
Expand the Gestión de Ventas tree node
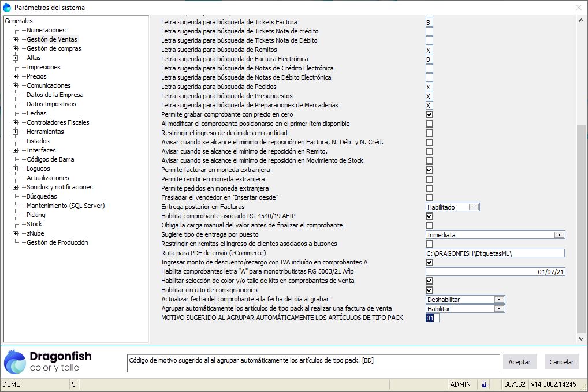(15, 40)
